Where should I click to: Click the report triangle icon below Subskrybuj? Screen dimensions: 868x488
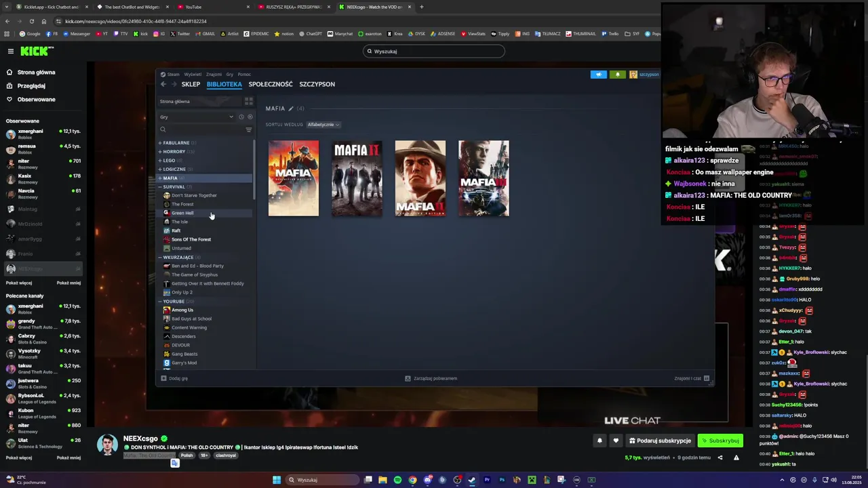[x=736, y=457]
